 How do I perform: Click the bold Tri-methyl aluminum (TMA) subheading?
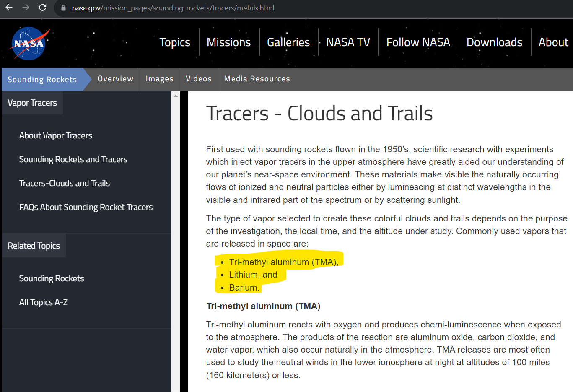[263, 306]
